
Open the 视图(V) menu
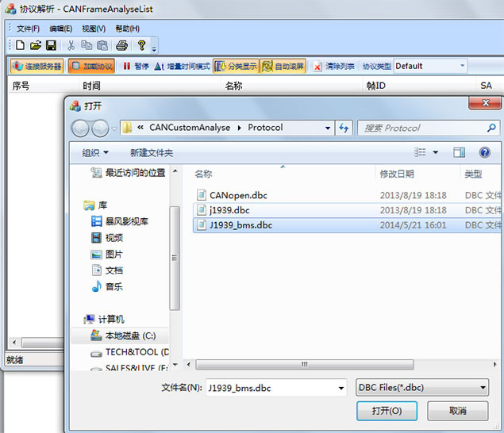94,29
